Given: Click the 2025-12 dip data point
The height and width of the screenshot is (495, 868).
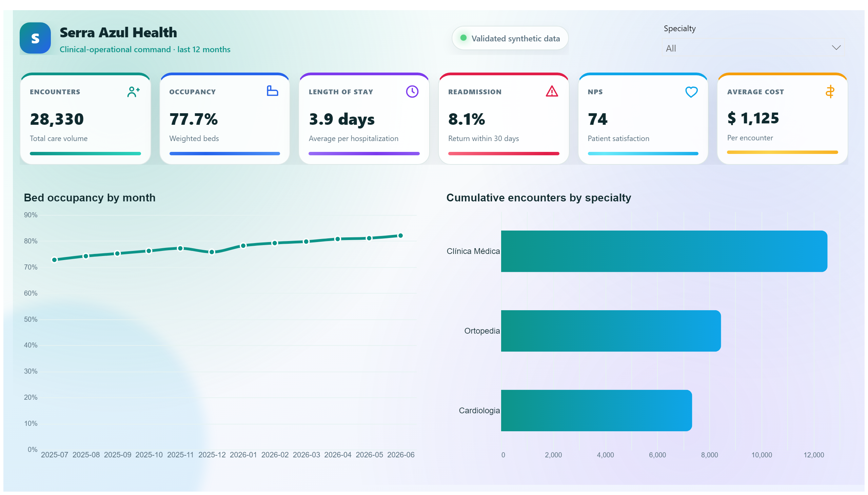Looking at the screenshot, I should pyautogui.click(x=212, y=252).
